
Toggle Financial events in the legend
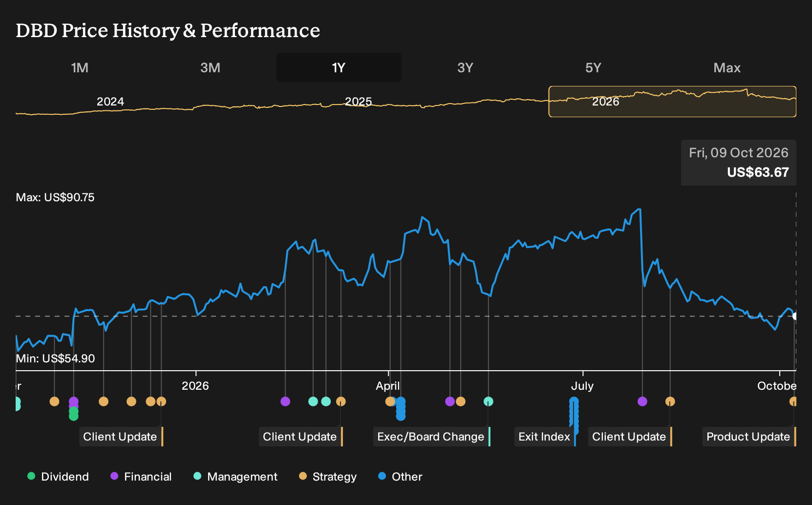coord(141,476)
